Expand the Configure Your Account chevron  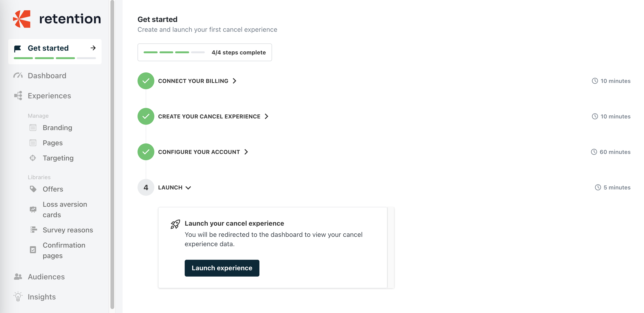click(246, 152)
